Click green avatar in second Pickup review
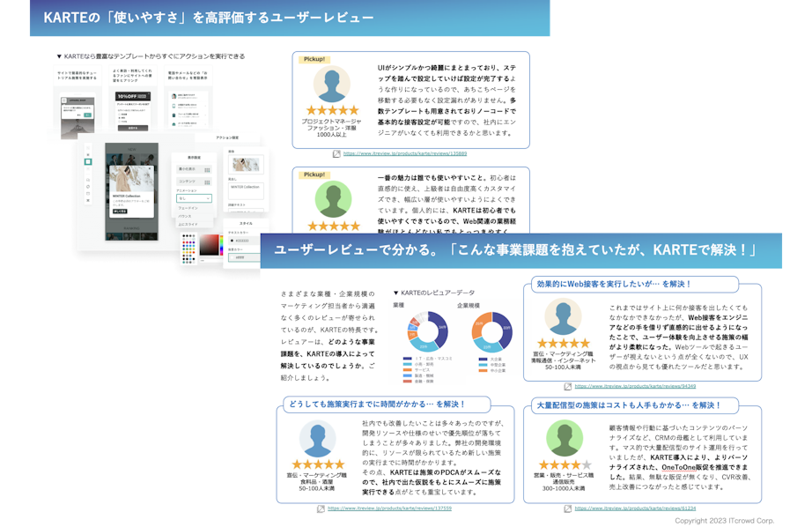 coord(334,199)
